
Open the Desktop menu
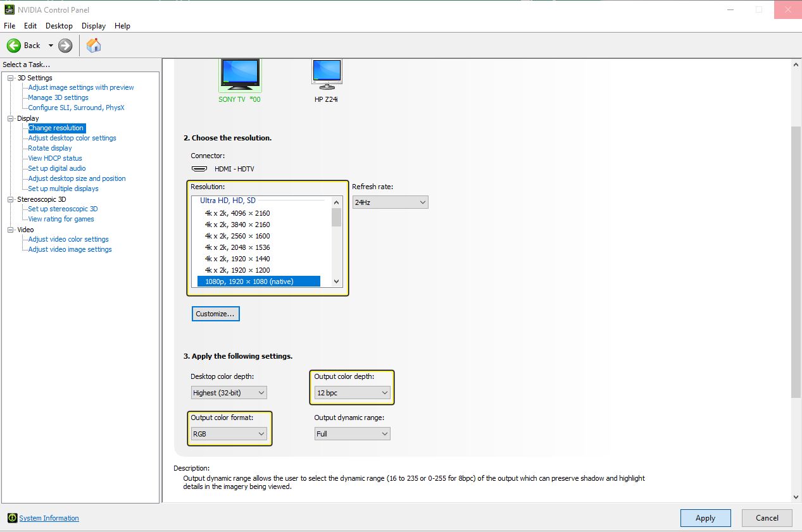pyautogui.click(x=59, y=26)
